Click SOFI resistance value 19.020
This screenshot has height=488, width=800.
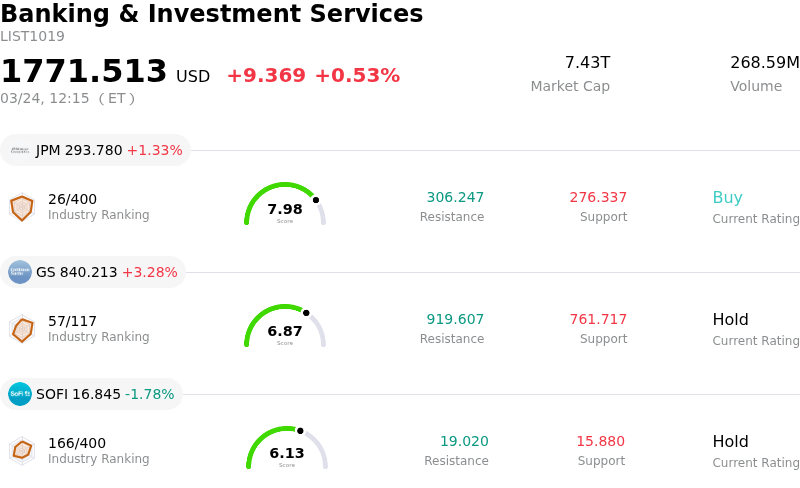[x=464, y=442]
